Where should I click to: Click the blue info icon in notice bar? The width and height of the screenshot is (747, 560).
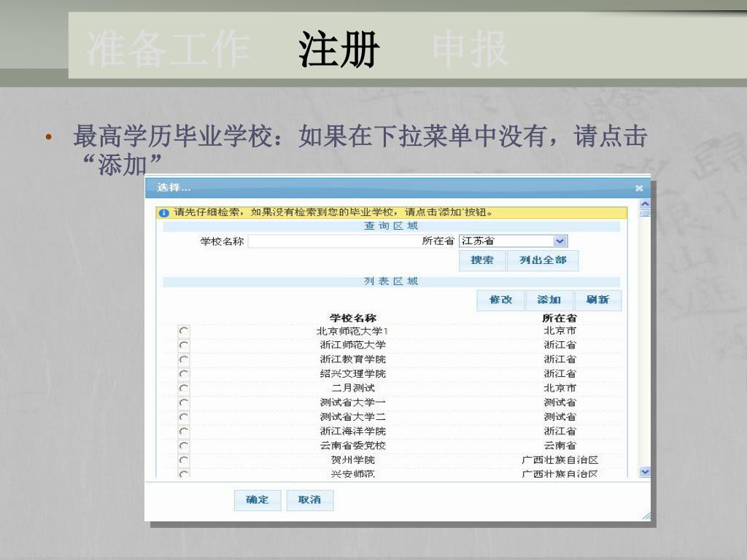click(164, 213)
